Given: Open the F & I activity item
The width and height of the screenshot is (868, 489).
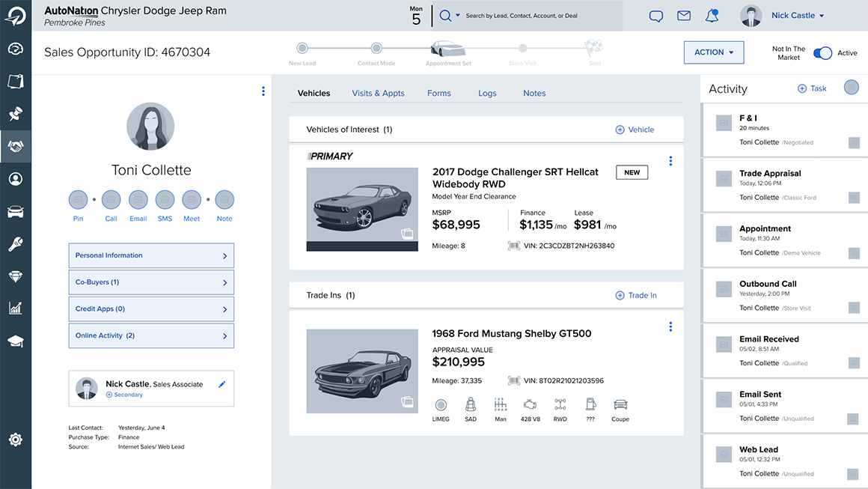Looking at the screenshot, I should pyautogui.click(x=784, y=130).
